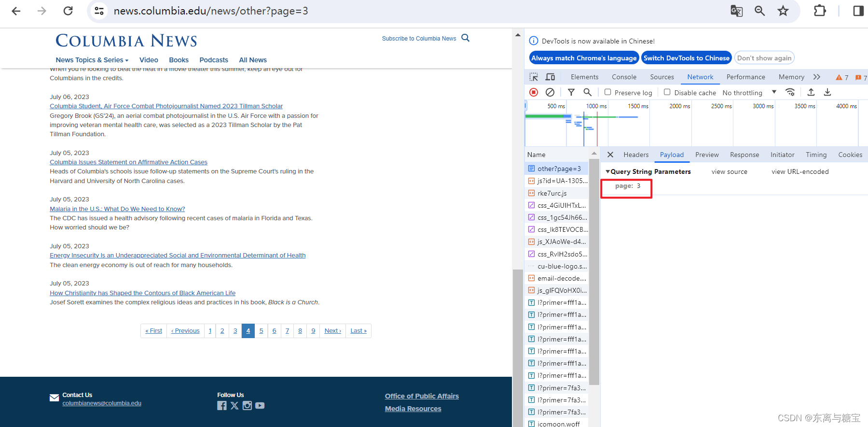Bookmark this page with the star icon
Image resolution: width=868 pixels, height=427 pixels.
tap(783, 11)
